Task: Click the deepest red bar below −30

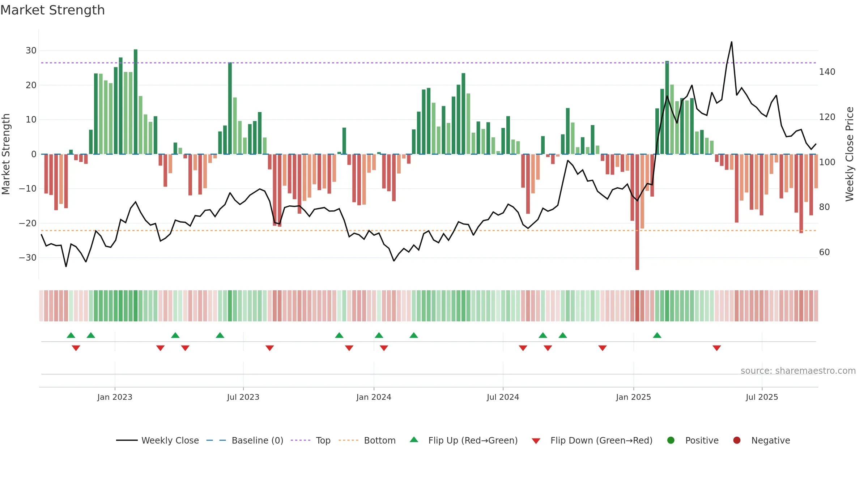Action: click(637, 212)
